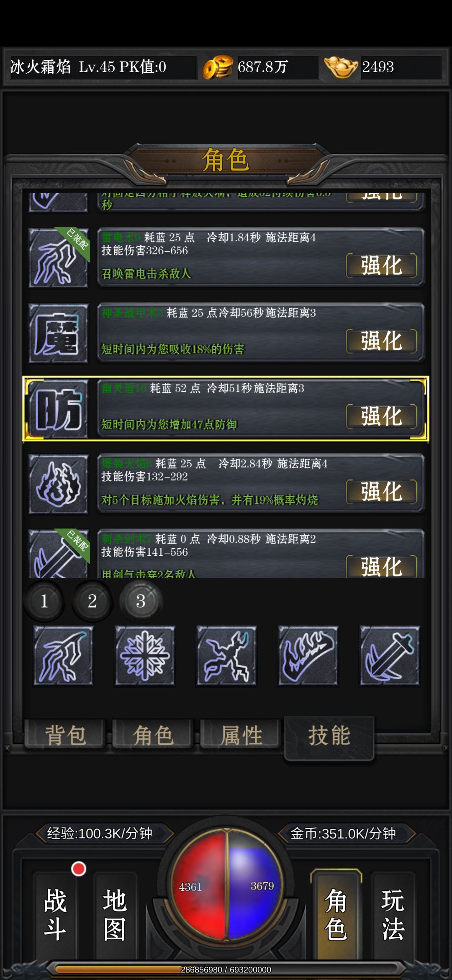This screenshot has width=452, height=980.
Task: Click 强化 for the 幽灵盾 skill
Action: pyautogui.click(x=381, y=416)
